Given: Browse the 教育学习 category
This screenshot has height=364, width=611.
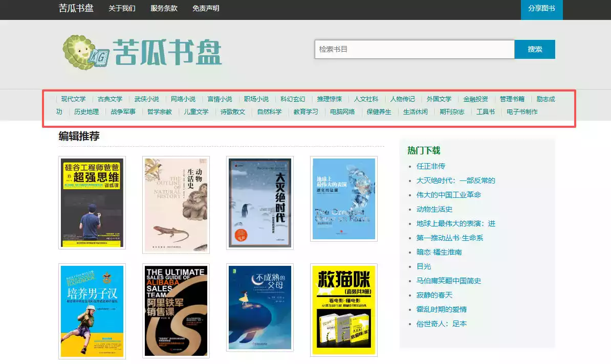Looking at the screenshot, I should 306,112.
